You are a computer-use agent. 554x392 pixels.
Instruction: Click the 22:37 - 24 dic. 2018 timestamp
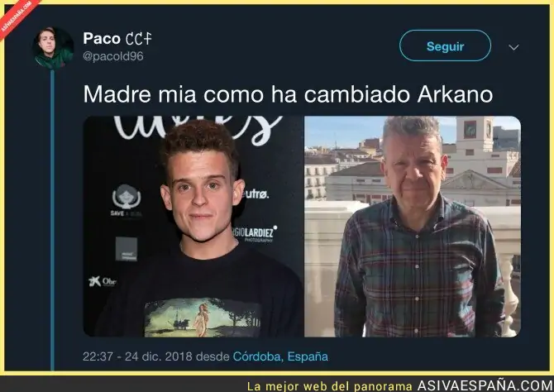tap(137, 356)
